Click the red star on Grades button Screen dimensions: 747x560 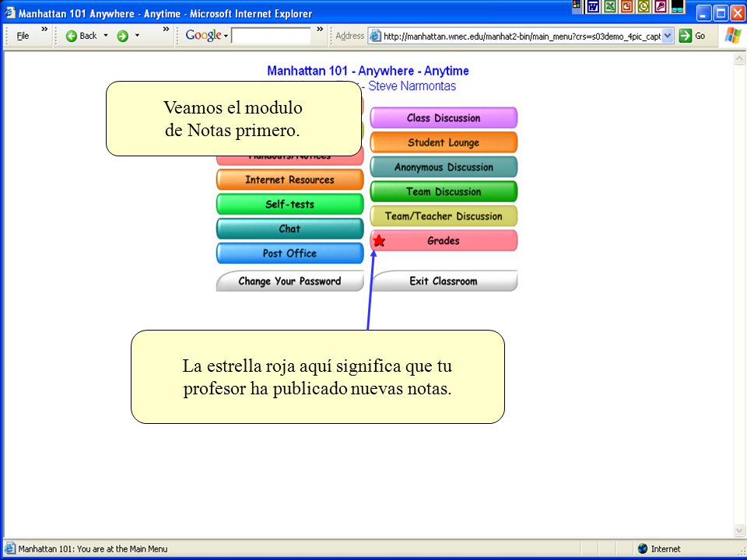(x=379, y=240)
